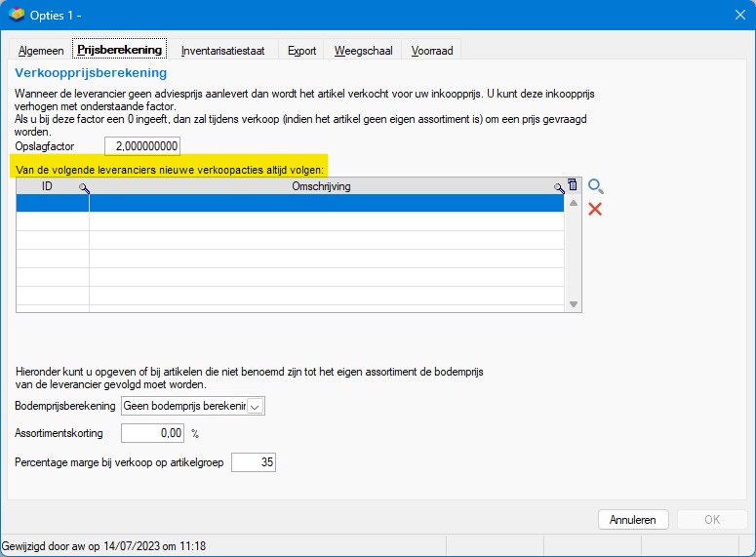Open the Export tab
756x557 pixels.
click(301, 51)
